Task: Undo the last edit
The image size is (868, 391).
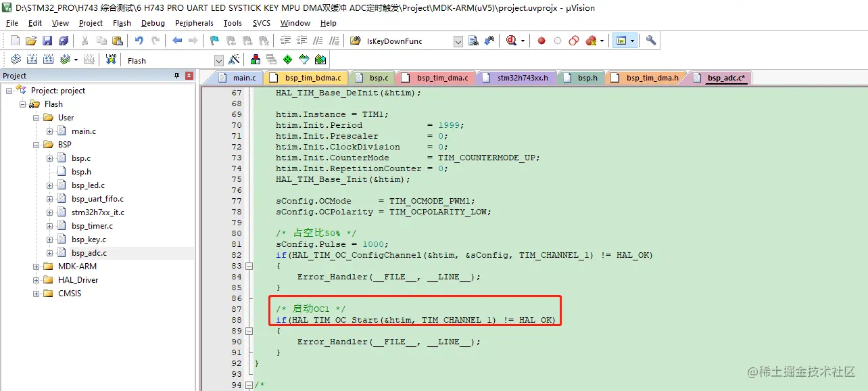Action: (139, 41)
